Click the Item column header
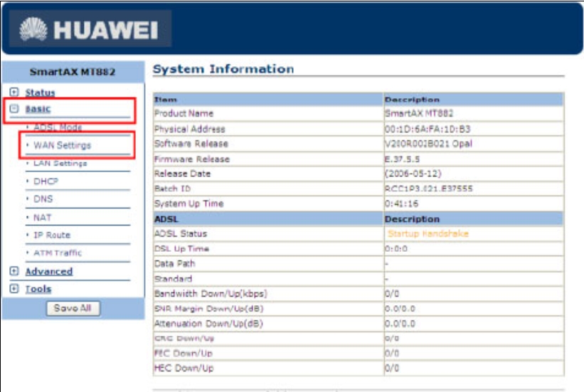Viewport: 584px width, 392px height. (x=269, y=100)
